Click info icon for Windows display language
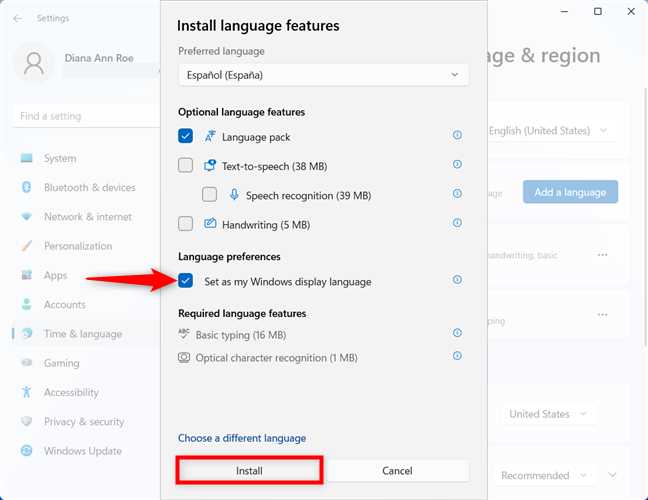The height and width of the screenshot is (500, 648). (x=457, y=280)
